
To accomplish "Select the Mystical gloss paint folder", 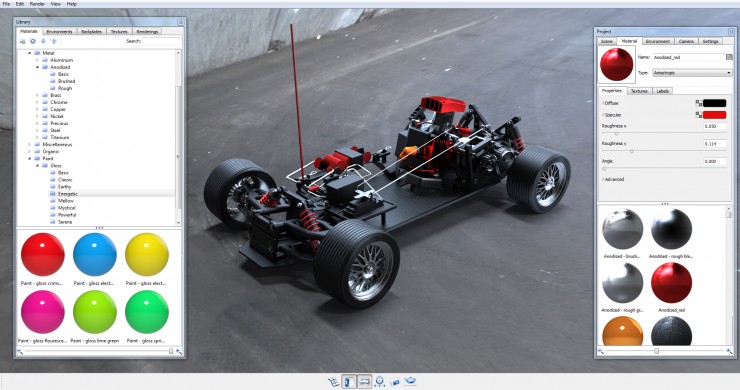I will click(66, 208).
